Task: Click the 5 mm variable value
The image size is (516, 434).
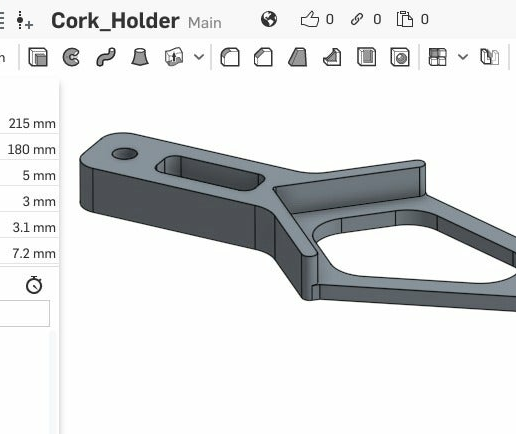Action: (39, 176)
